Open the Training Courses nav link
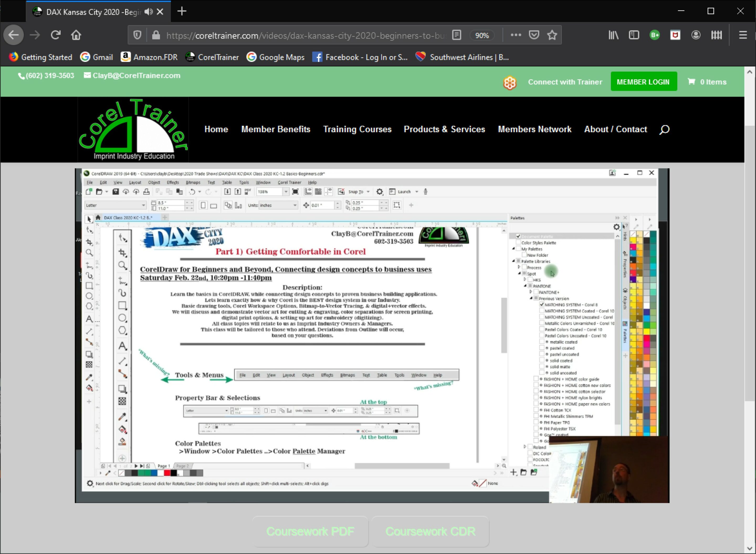Viewport: 756px width, 554px height. pos(357,129)
